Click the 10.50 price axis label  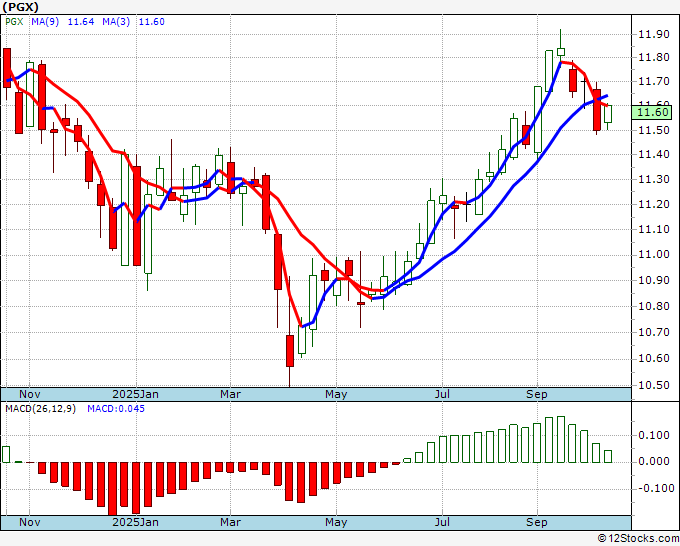click(x=654, y=386)
